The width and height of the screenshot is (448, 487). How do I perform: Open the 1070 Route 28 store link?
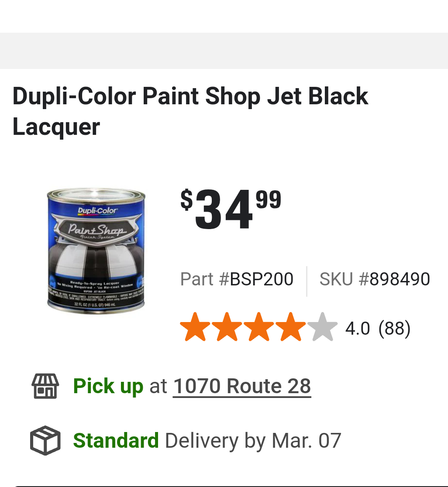242,386
